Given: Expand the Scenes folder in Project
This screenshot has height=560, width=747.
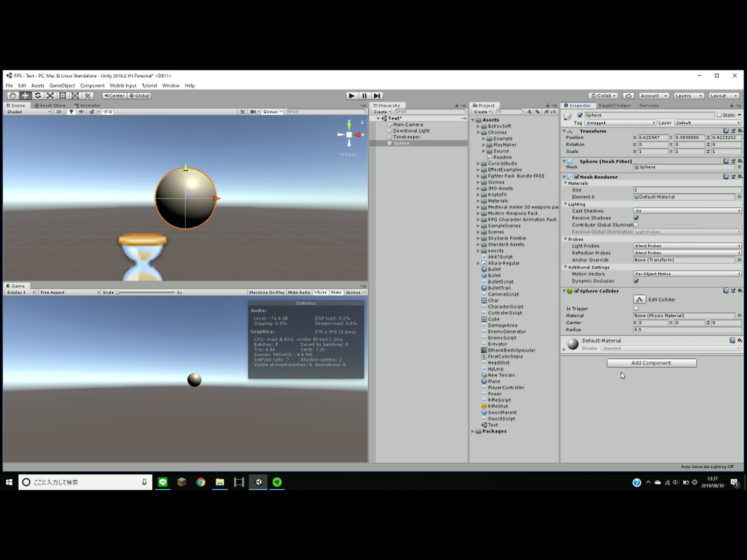Looking at the screenshot, I should (x=478, y=232).
